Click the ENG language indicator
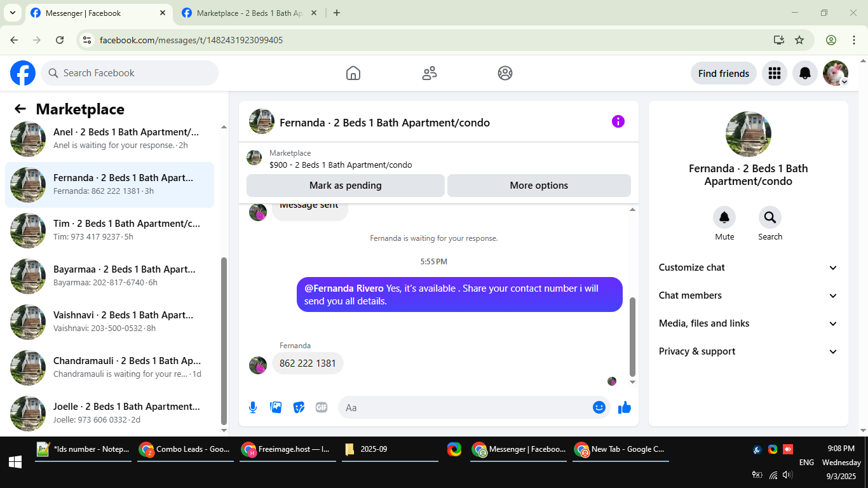The image size is (868, 488). click(x=806, y=463)
